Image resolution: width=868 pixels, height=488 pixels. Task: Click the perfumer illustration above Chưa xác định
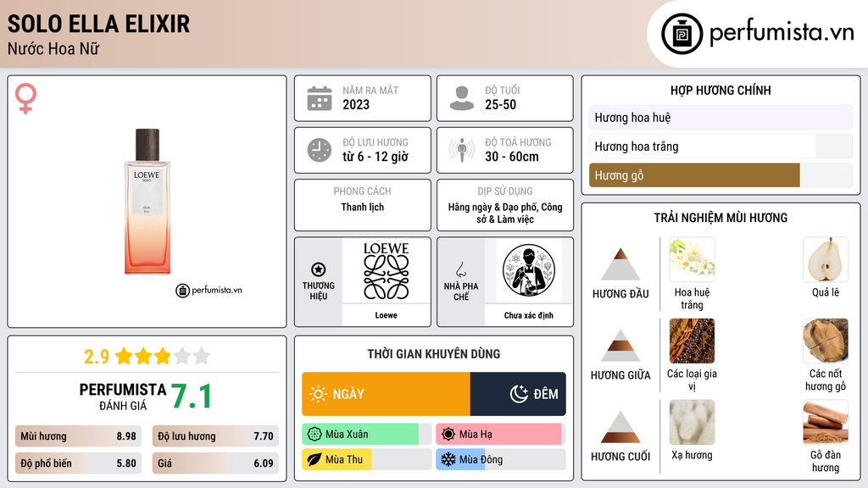point(529,270)
